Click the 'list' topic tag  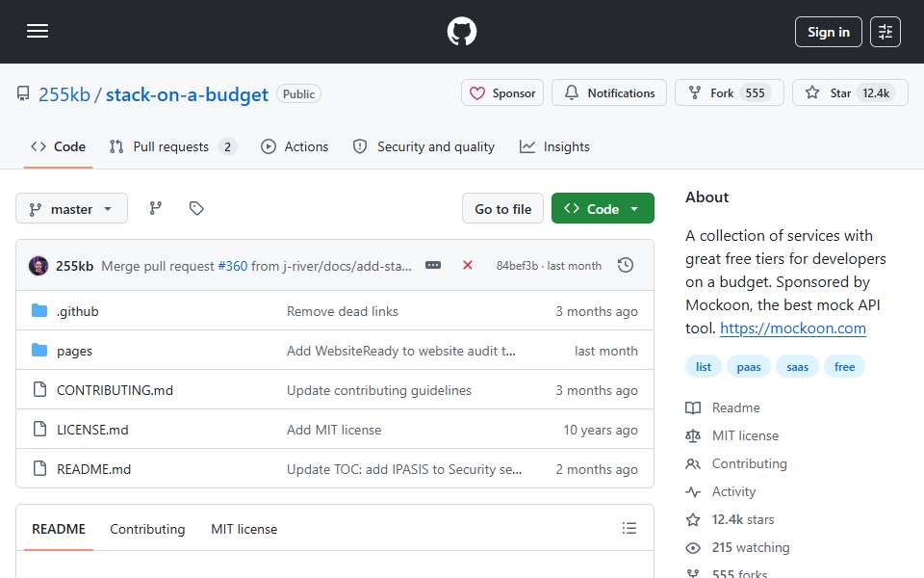(x=703, y=367)
